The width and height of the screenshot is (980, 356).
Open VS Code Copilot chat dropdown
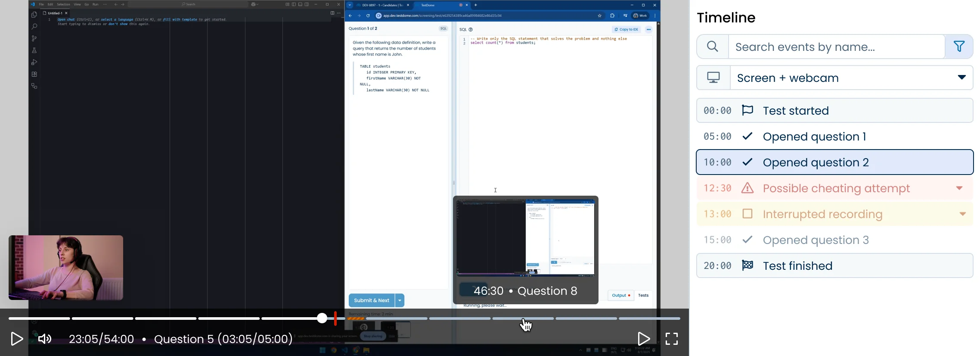(255, 4)
